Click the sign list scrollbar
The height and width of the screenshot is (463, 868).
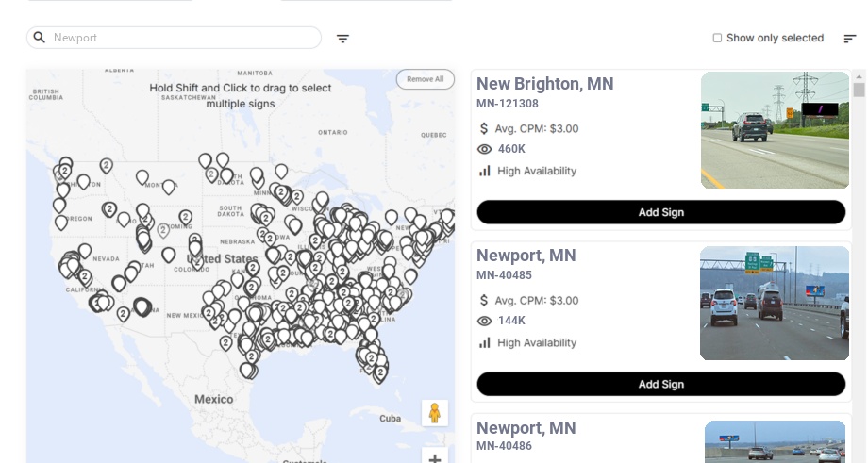tap(859, 90)
